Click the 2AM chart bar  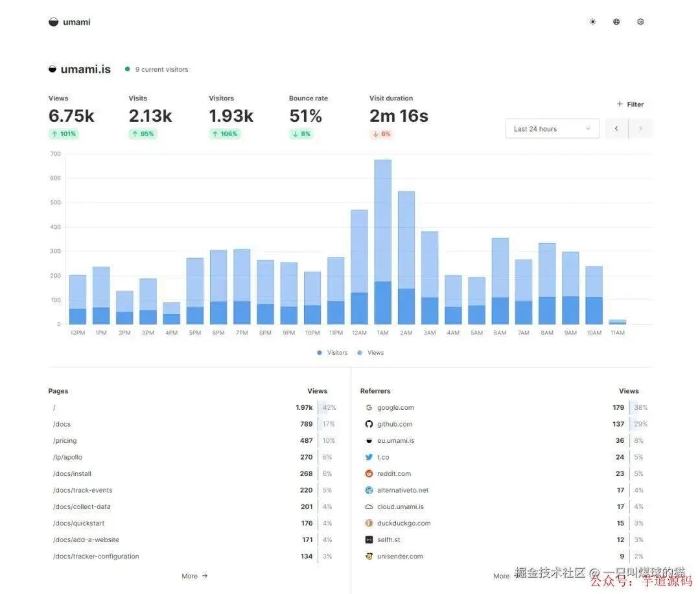click(406, 257)
